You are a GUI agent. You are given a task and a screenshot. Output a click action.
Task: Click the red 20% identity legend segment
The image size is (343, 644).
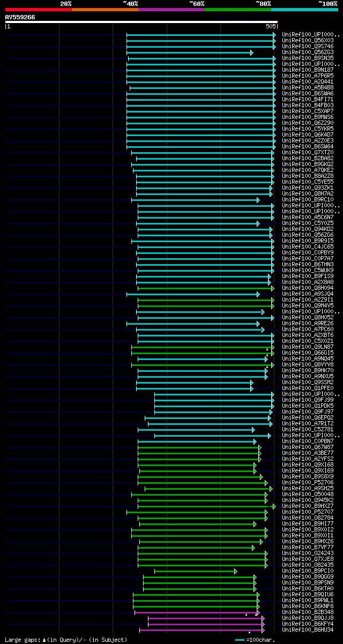point(39,9)
